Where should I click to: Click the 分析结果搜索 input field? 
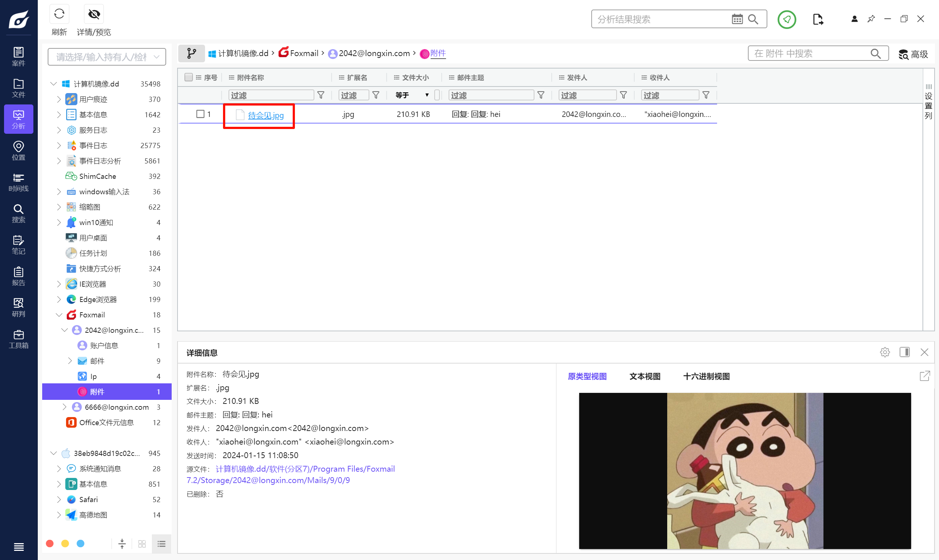661,19
